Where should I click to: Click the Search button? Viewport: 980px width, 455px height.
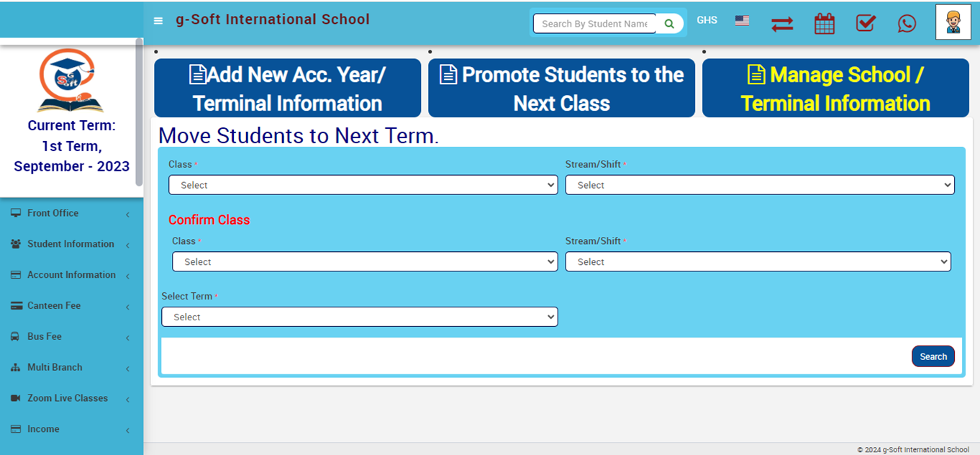[x=933, y=356]
